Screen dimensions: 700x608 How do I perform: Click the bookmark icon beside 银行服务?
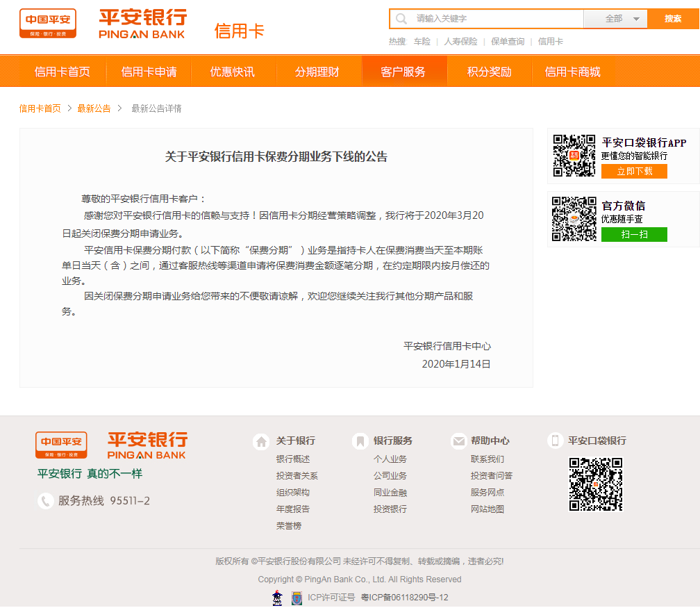(360, 441)
